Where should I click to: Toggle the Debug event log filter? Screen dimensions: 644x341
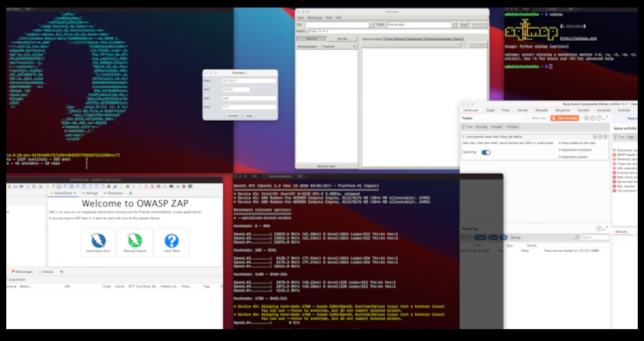[516, 237]
